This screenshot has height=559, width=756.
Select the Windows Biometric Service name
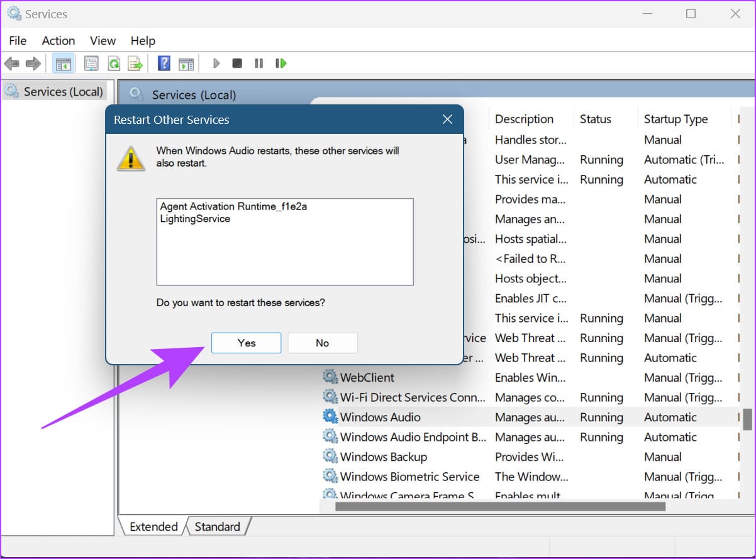(x=410, y=477)
